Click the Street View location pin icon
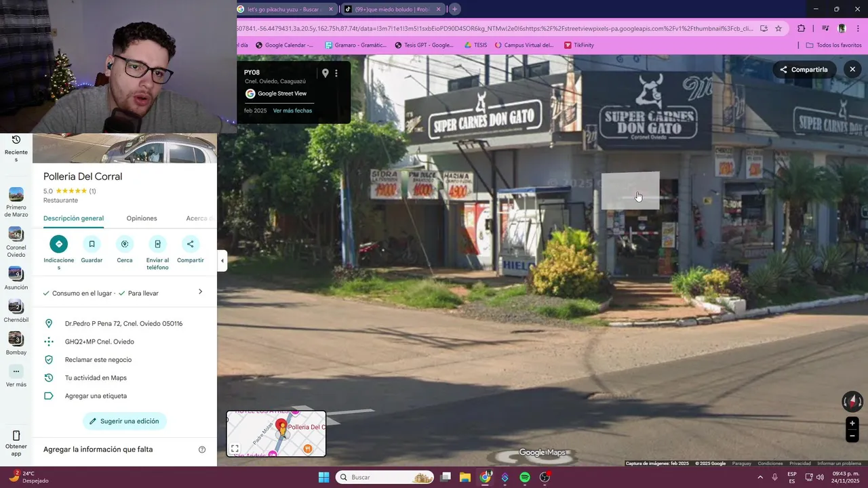Screen dimensions: 868x488 (x=325, y=73)
